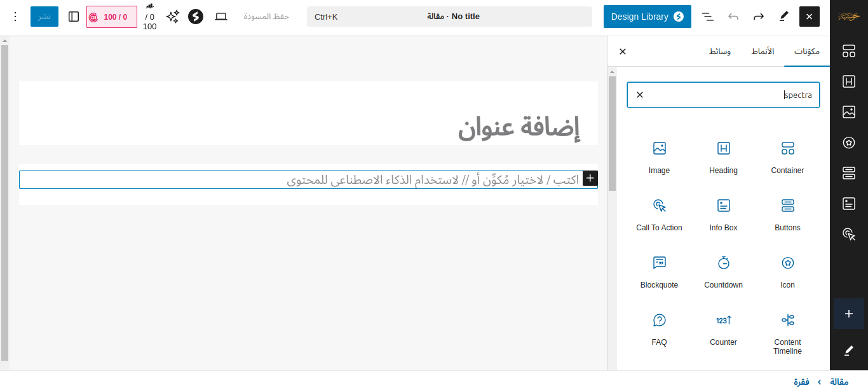The height and width of the screenshot is (390, 868).
Task: Insert the Countdown block
Action: (x=723, y=272)
